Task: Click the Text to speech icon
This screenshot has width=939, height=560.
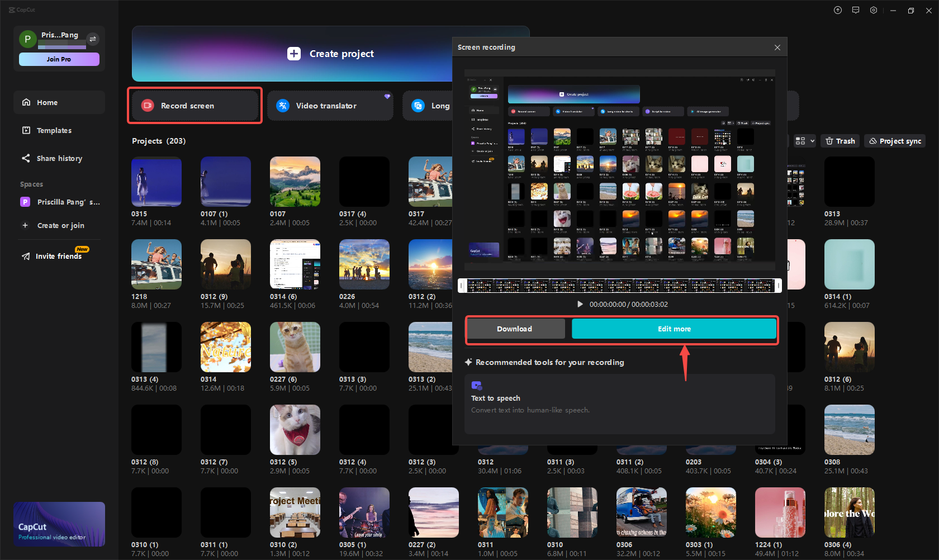Action: [x=477, y=386]
